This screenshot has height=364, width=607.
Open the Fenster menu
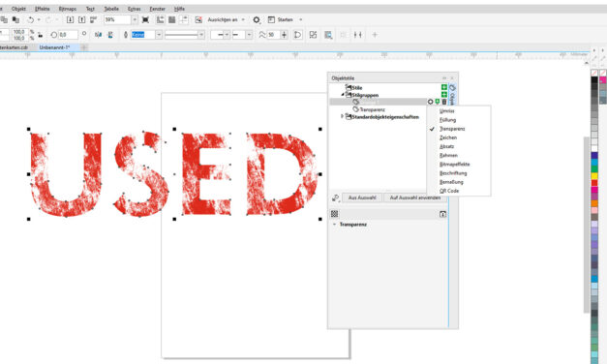(157, 9)
